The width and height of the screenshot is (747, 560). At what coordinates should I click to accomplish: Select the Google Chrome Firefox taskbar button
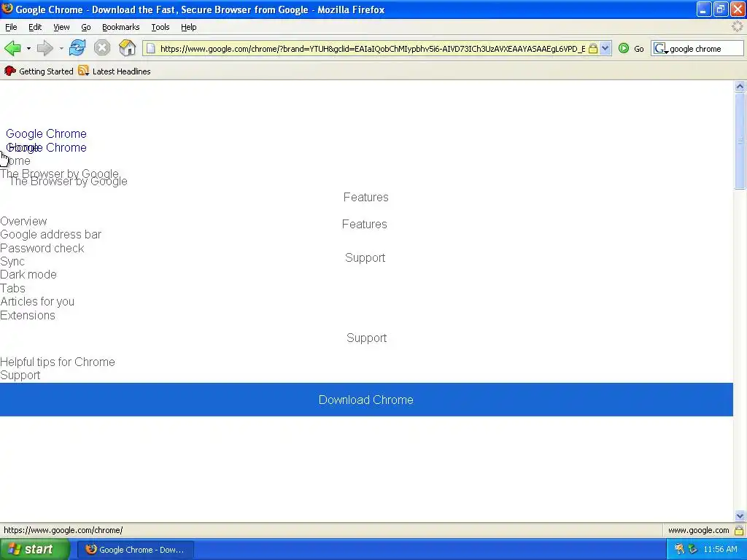[136, 550]
